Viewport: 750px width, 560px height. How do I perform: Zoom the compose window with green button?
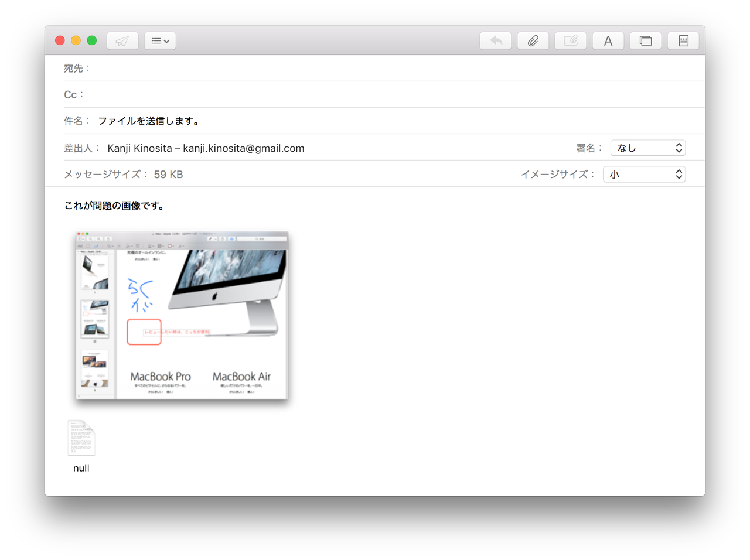click(92, 40)
